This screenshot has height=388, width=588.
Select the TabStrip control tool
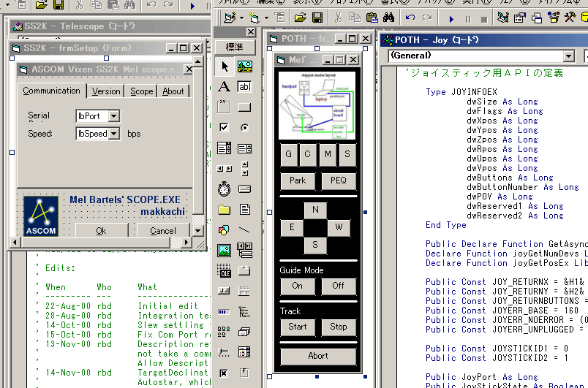click(x=244, y=270)
